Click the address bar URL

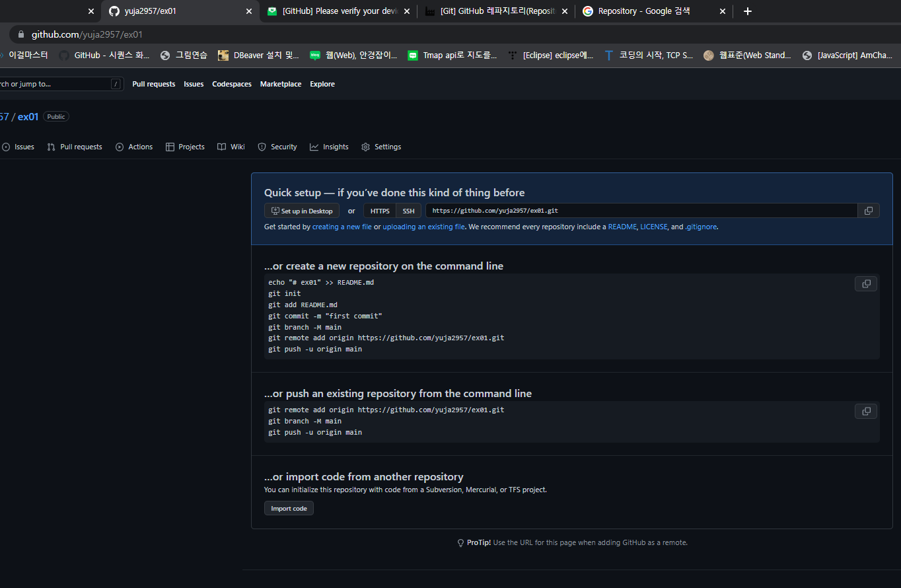[87, 34]
